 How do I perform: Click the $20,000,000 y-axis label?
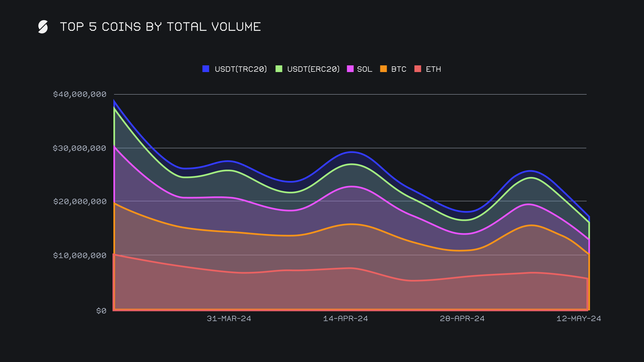[x=80, y=201]
